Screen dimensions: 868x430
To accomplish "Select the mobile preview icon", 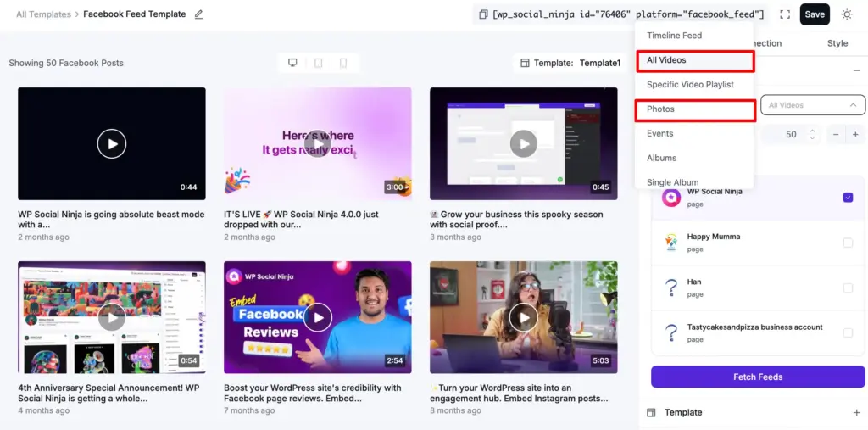I will click(343, 63).
